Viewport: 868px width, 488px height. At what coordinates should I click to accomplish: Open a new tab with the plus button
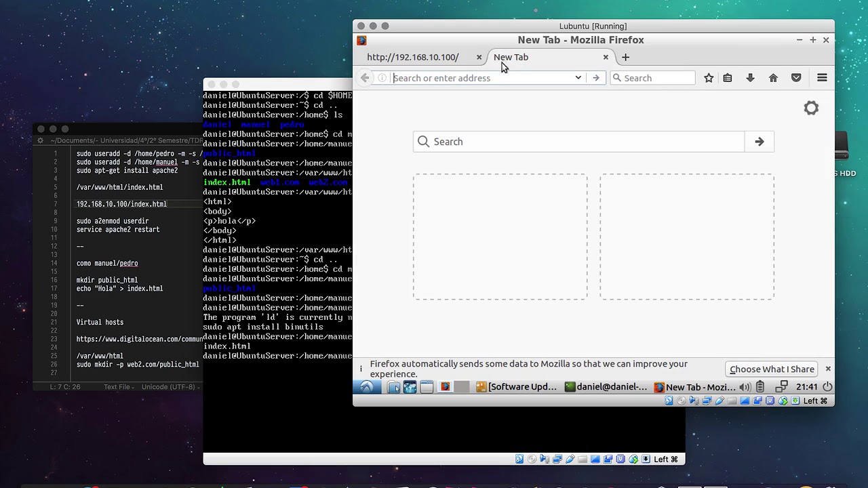pos(625,57)
